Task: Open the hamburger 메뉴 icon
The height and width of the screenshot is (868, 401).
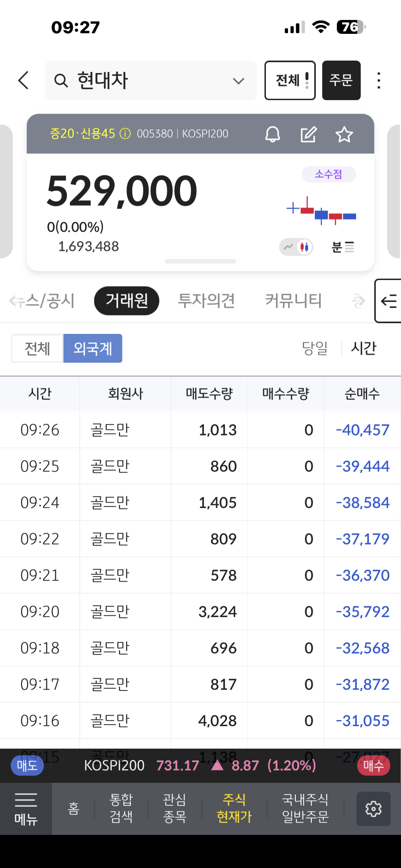Action: 26,808
